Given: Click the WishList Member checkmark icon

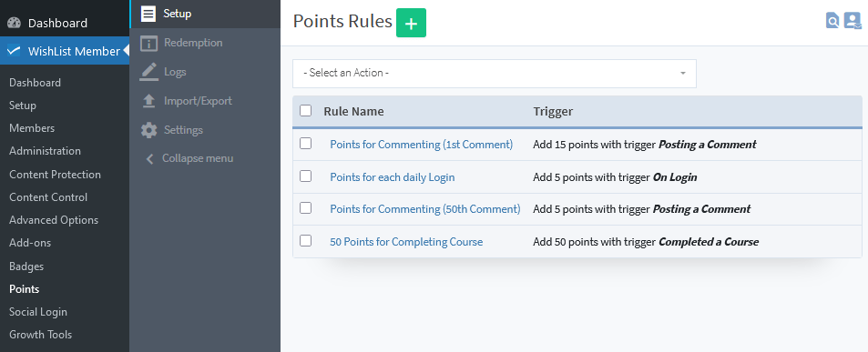Looking at the screenshot, I should (x=14, y=51).
